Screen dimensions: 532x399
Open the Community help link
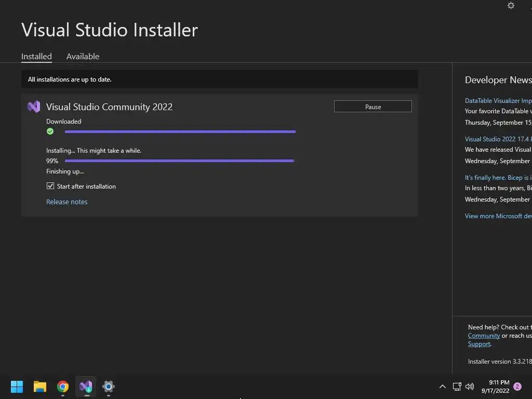pos(484,336)
